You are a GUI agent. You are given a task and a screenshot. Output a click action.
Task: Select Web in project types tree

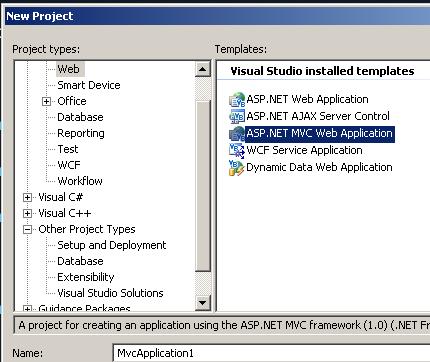pos(69,69)
